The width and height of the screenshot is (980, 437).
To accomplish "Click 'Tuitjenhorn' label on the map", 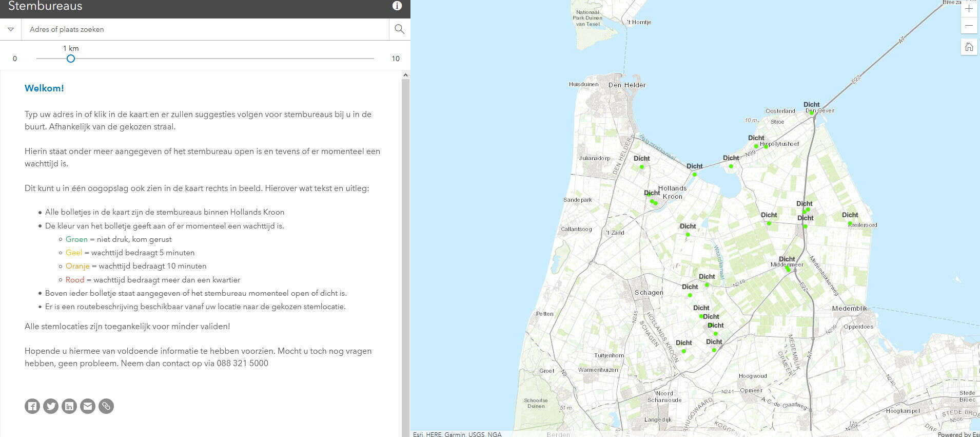I will click(609, 355).
